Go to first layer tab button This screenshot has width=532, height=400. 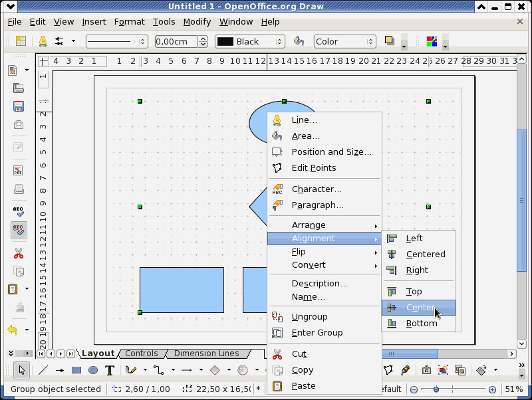click(41, 354)
